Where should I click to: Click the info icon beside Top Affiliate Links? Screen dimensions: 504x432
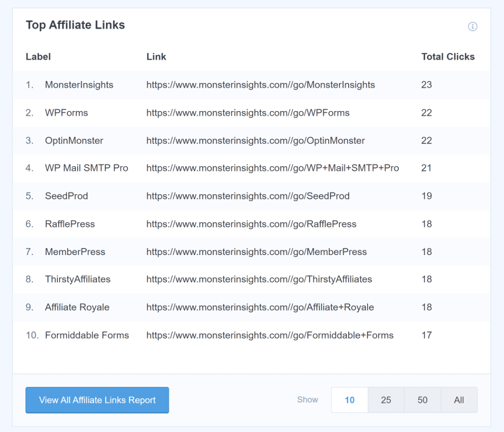(x=472, y=26)
